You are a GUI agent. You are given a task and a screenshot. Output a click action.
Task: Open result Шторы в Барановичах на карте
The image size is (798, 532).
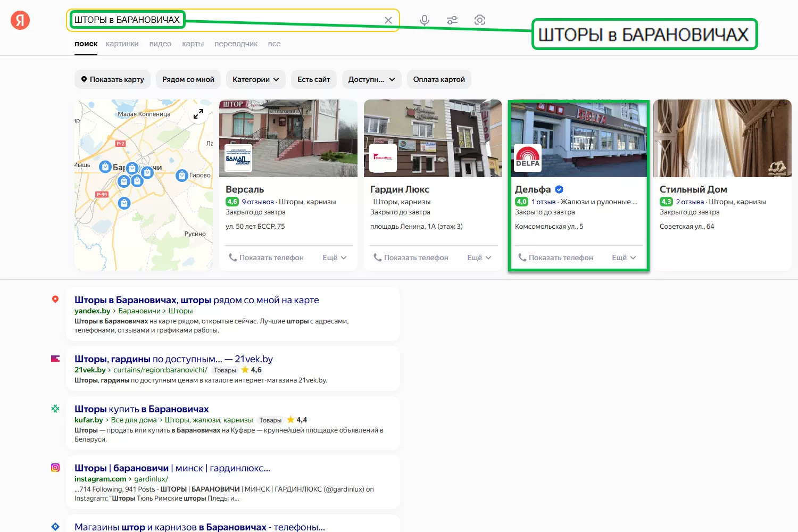[x=197, y=300]
